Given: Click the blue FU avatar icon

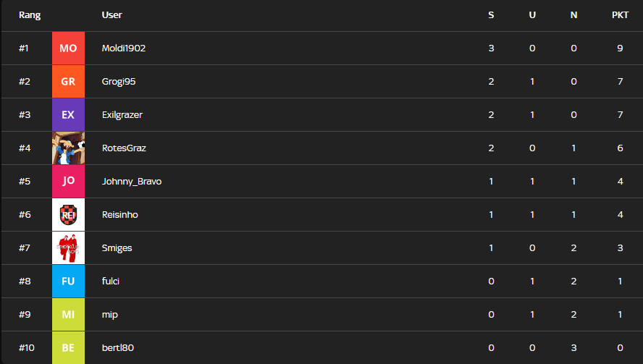Looking at the screenshot, I should pos(69,282).
